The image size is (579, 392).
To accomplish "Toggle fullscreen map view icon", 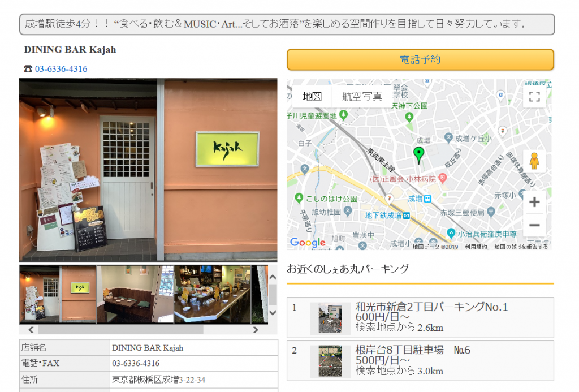I will (534, 96).
